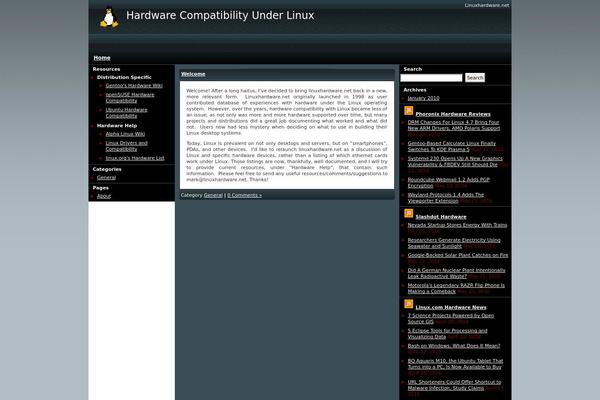Open URL Shorteners Could Offer Shortcut article
This screenshot has width=600, height=400.
pos(454,385)
